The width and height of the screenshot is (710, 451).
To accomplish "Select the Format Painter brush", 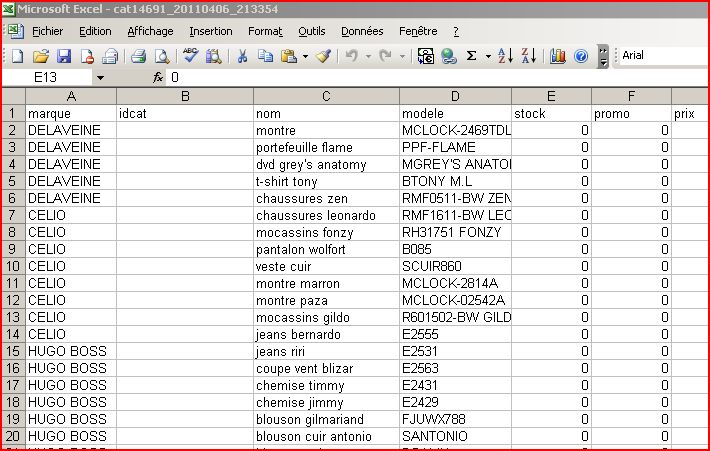I will (324, 56).
